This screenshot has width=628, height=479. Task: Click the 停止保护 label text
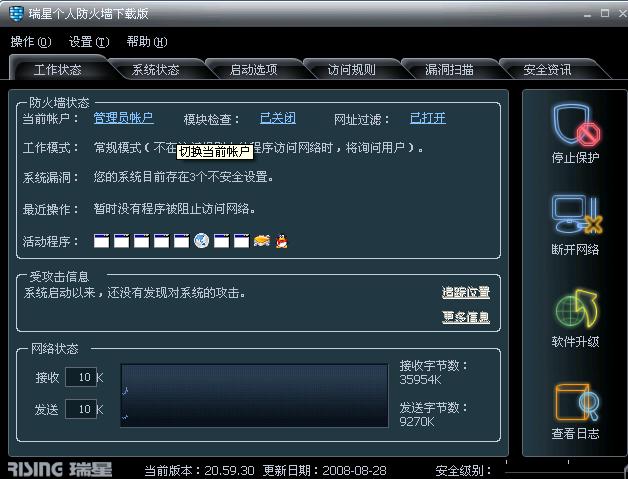(576, 158)
